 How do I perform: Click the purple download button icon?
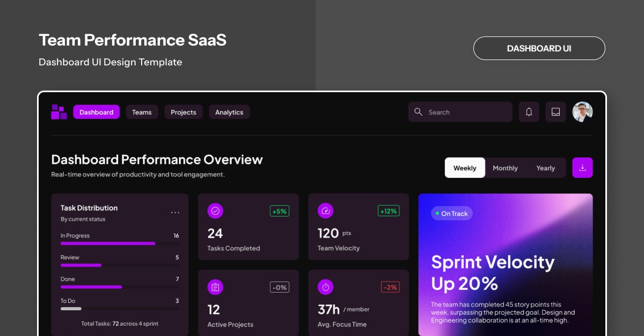[582, 168]
